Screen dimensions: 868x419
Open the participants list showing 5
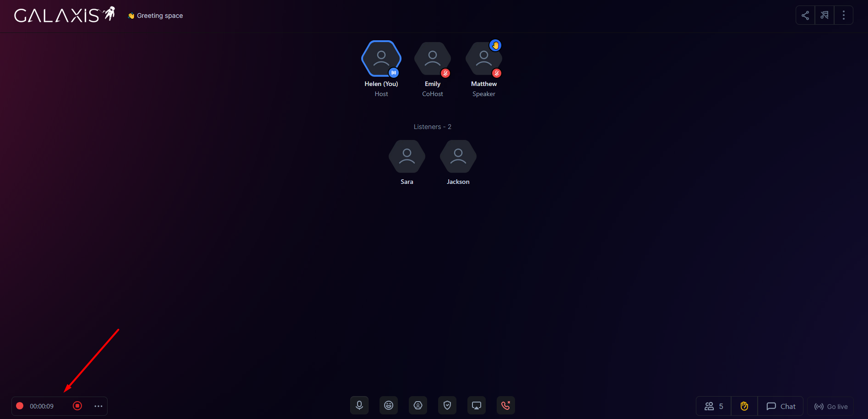tap(713, 406)
